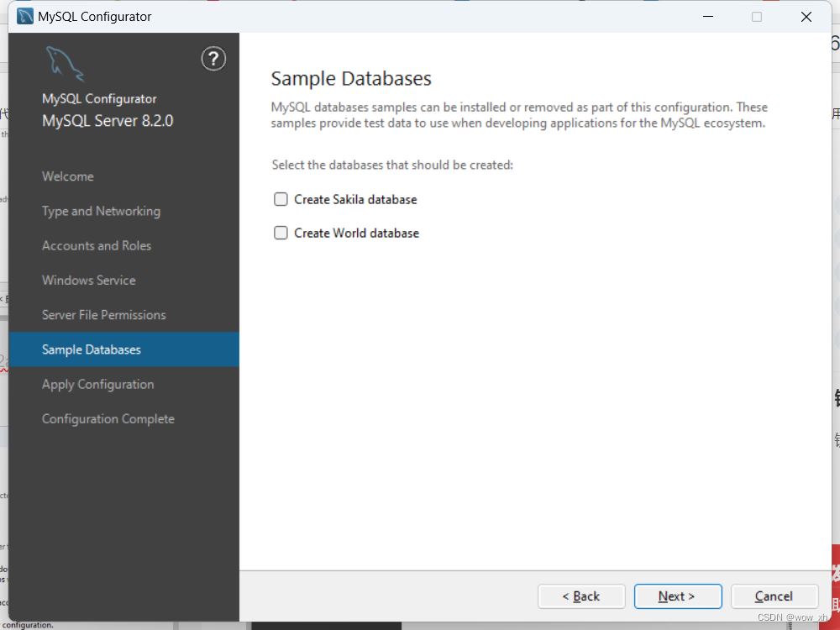
Task: Click the Sample Databases heading
Action: click(x=351, y=79)
